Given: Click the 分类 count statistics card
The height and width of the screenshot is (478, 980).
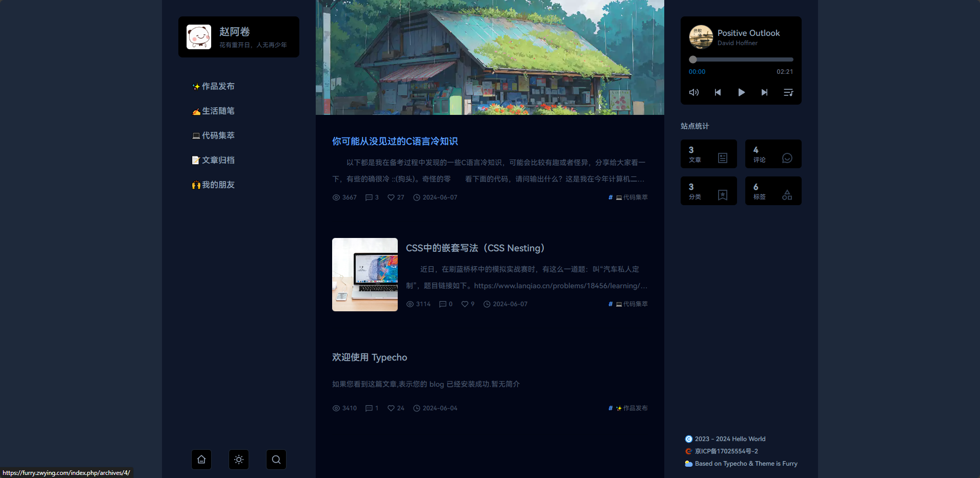Looking at the screenshot, I should tap(709, 191).
